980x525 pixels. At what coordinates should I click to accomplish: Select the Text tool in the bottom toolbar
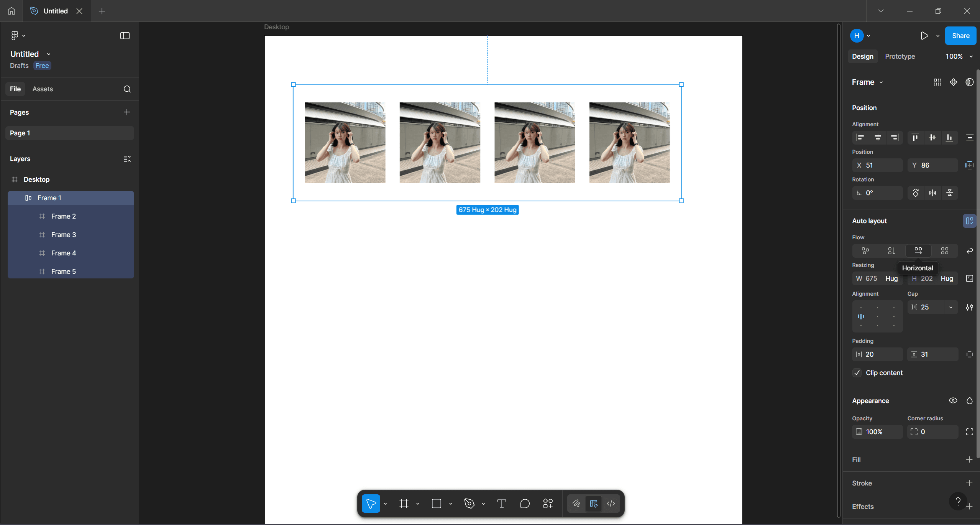501,504
